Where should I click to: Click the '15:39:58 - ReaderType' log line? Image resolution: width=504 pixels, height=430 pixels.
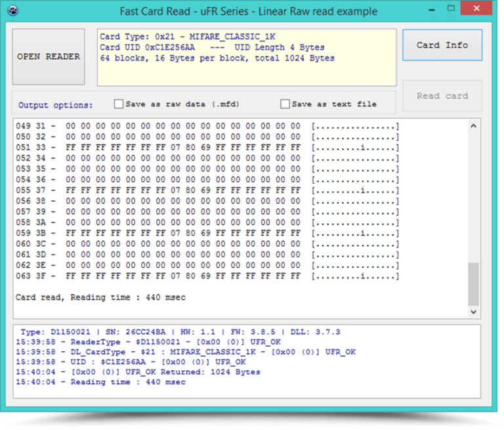[148, 342]
